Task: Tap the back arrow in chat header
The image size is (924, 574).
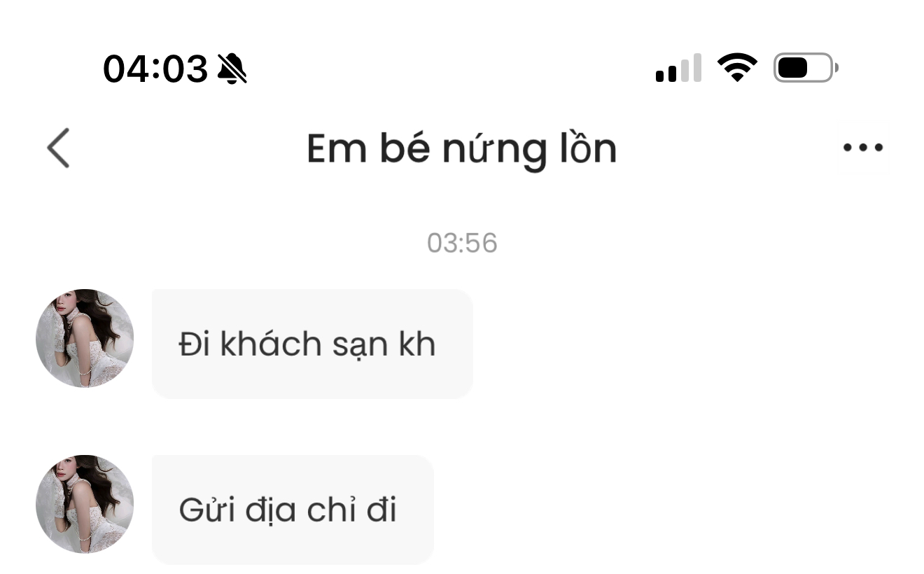Action: point(59,148)
